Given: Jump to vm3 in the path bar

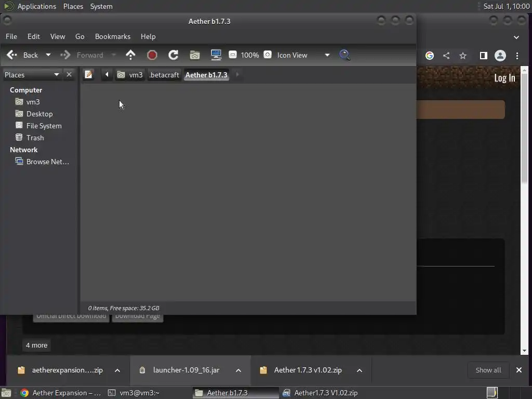Looking at the screenshot, I should (x=130, y=75).
